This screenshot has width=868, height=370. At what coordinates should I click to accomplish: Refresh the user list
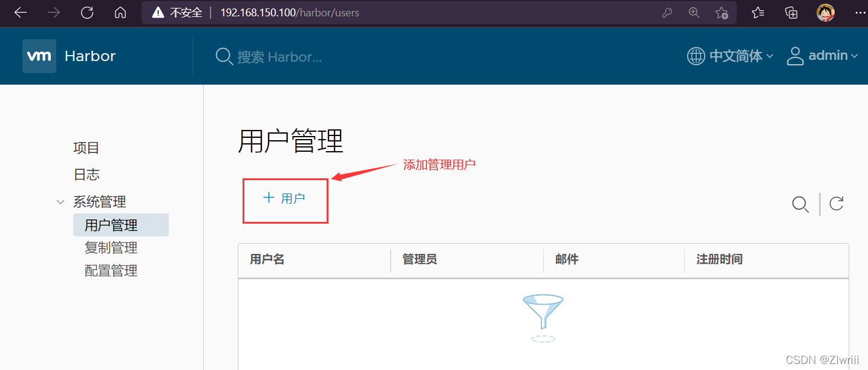click(837, 204)
